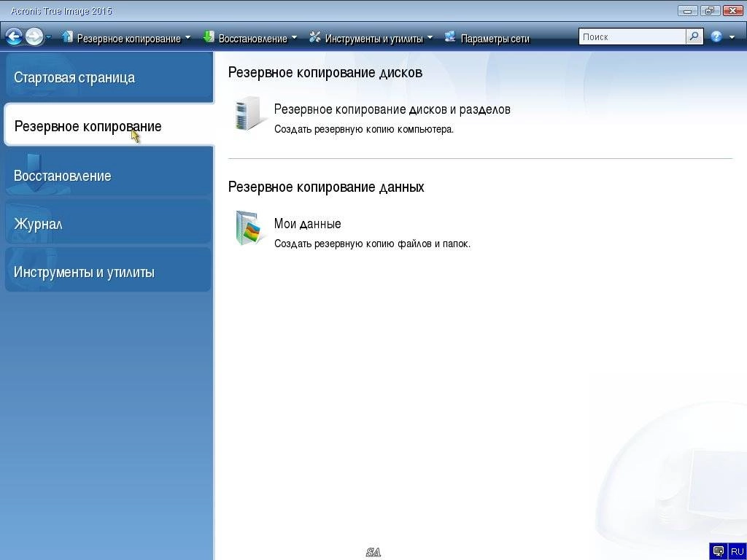
Task: Select Стартовая страница in sidebar
Action: (x=109, y=77)
